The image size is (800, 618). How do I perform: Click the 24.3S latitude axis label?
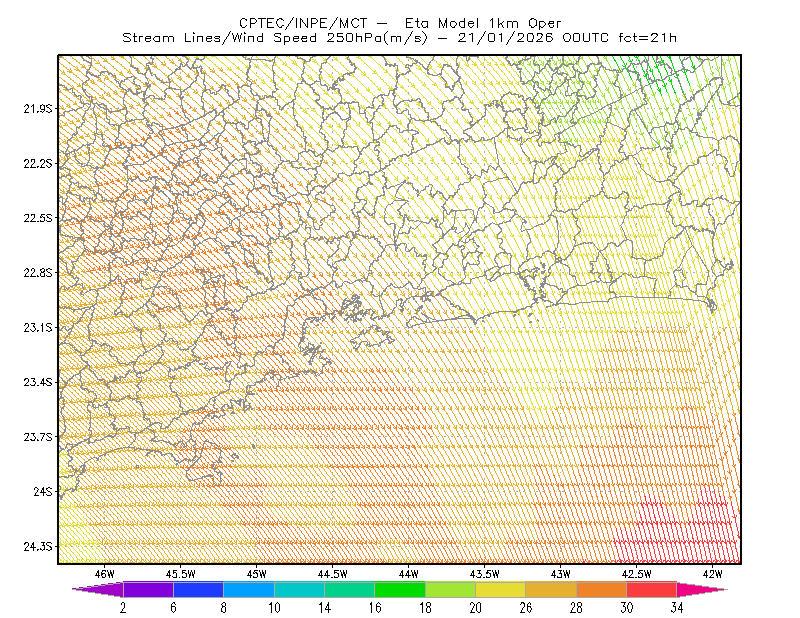coord(38,547)
